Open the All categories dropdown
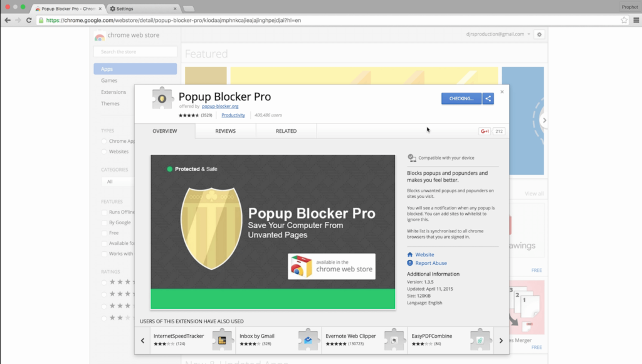642x364 pixels. point(118,182)
